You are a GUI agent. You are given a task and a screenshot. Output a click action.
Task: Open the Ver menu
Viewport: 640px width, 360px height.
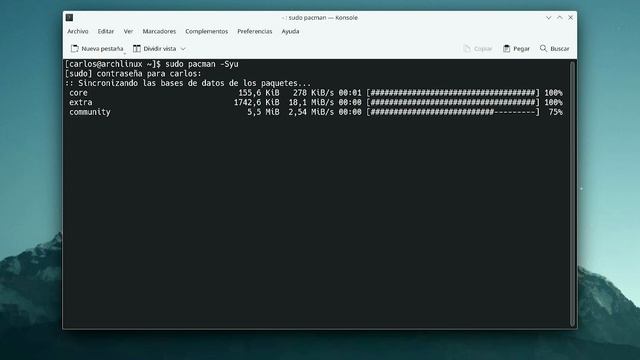tap(128, 31)
